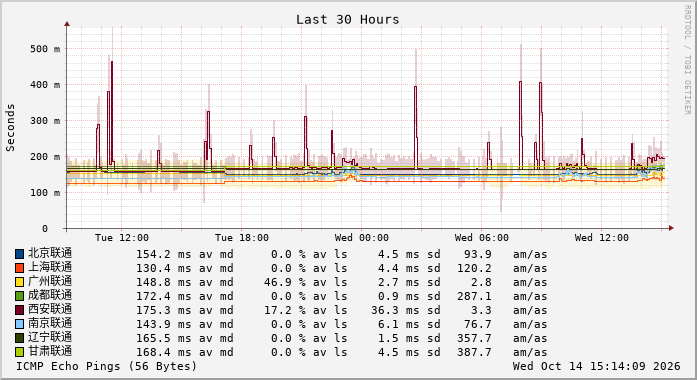This screenshot has height=380, width=697.
Task: Click the Tue 12:00 time axis label
Action: 122,238
